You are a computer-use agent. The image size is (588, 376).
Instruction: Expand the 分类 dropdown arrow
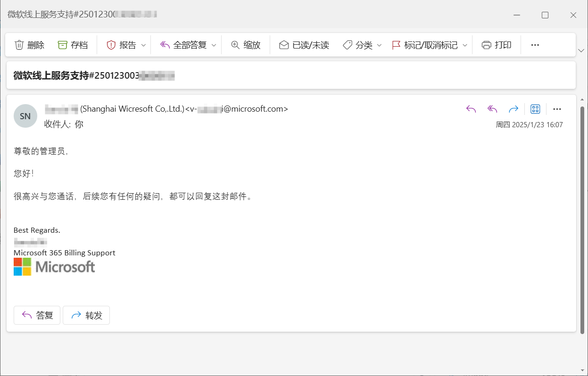coord(379,45)
